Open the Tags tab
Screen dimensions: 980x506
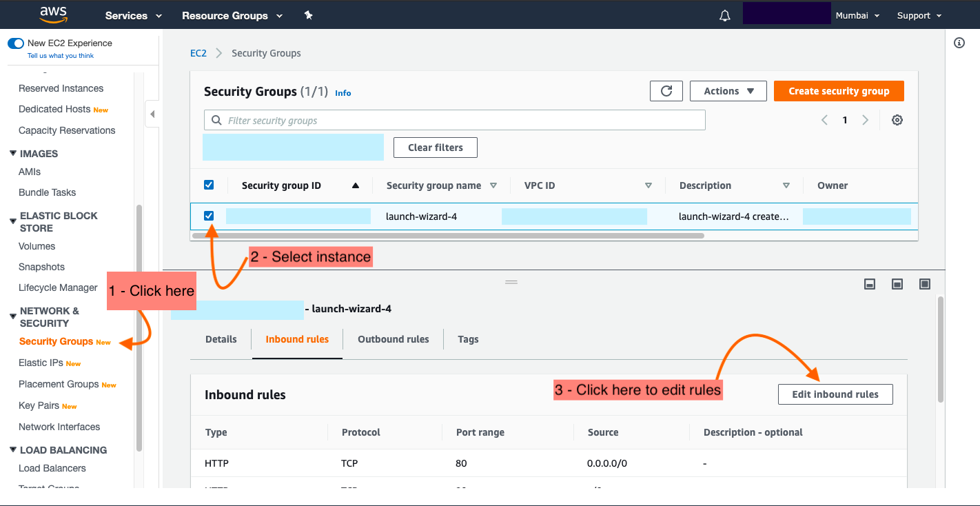[468, 339]
